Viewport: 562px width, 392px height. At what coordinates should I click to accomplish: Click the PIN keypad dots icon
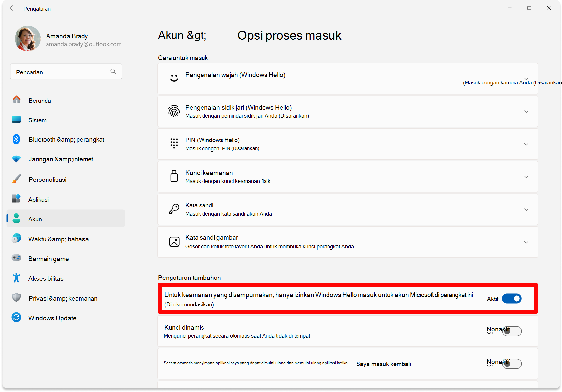tap(174, 144)
